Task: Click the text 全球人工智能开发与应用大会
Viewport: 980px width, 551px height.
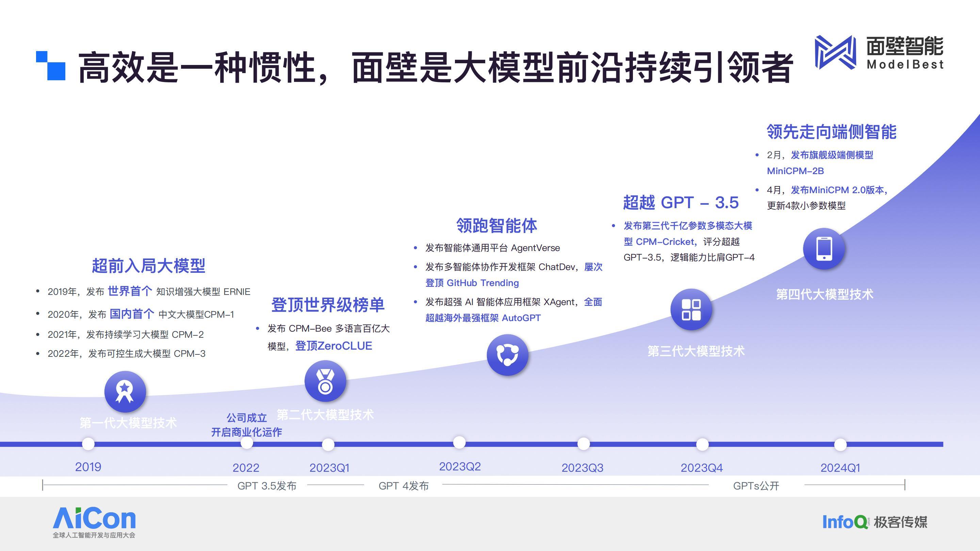Action: coord(94,535)
